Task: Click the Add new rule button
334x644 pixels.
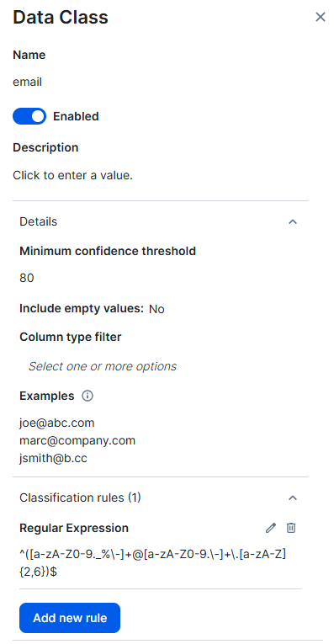Action: (x=70, y=618)
